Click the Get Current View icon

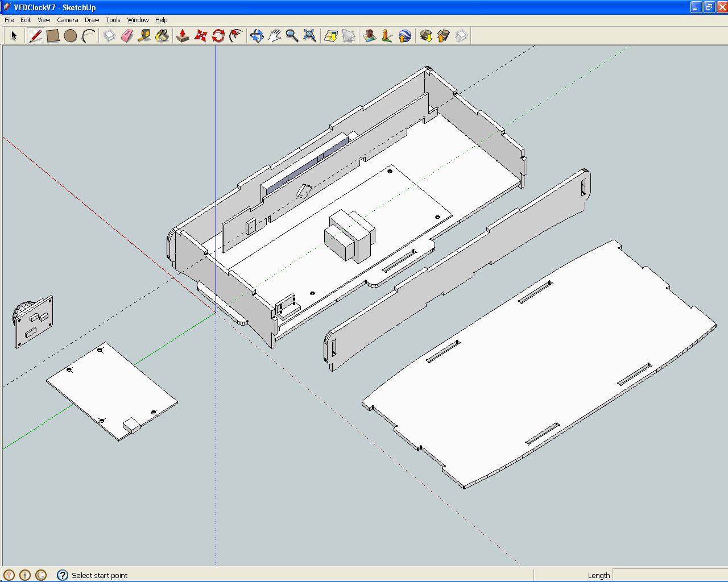coord(331,36)
